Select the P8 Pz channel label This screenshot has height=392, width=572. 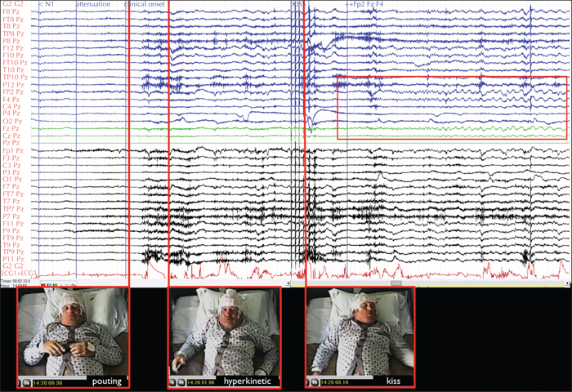point(11,41)
